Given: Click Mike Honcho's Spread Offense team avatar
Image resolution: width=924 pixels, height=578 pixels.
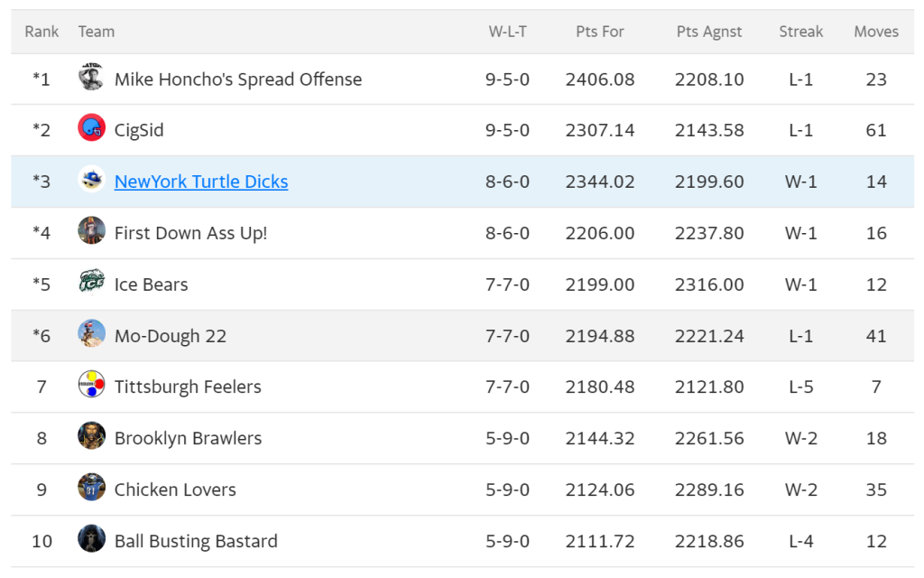Looking at the screenshot, I should pos(91,78).
